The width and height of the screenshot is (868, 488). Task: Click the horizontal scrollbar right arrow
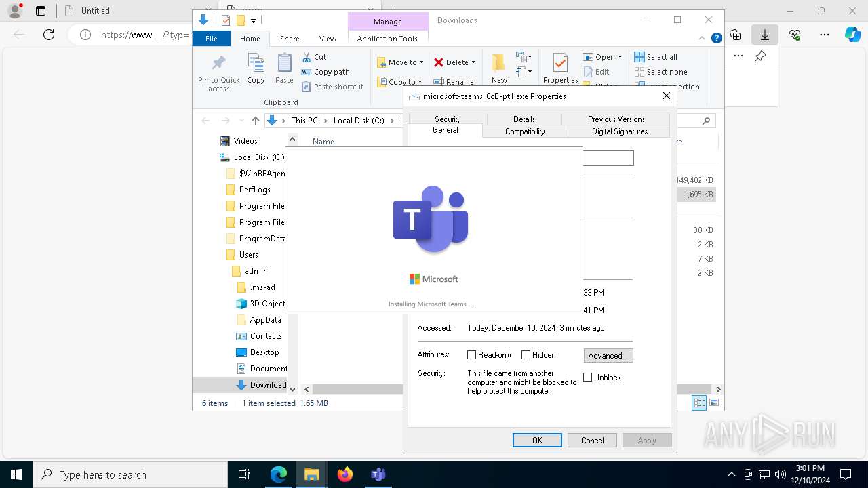718,389
